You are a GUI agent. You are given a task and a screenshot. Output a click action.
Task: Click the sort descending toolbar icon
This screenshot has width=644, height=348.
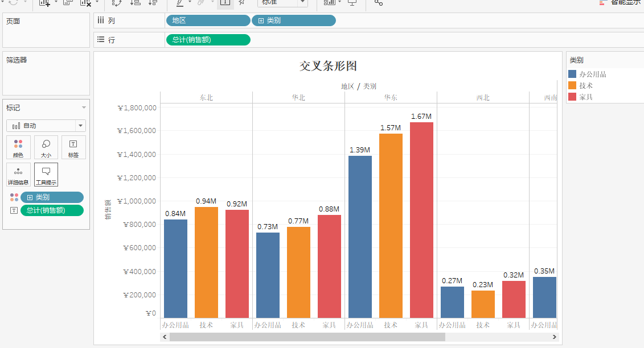153,2
